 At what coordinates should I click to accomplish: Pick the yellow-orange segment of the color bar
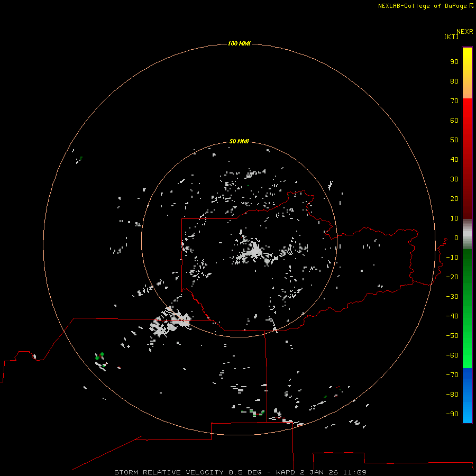[467, 73]
